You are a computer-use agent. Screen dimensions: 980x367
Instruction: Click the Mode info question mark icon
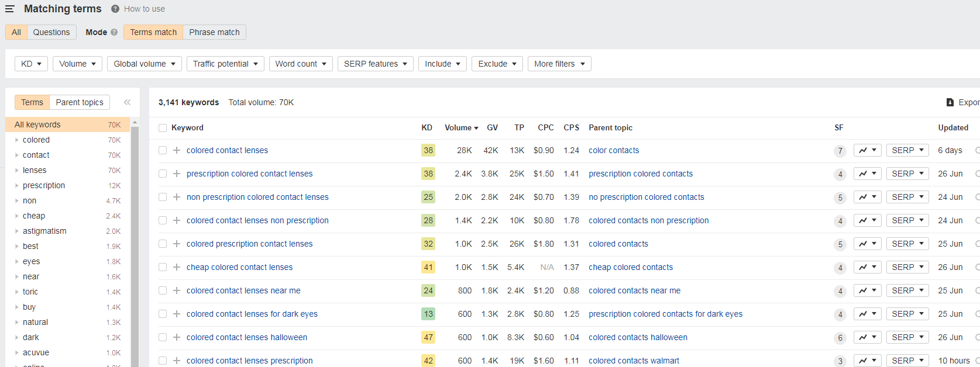pos(114,32)
